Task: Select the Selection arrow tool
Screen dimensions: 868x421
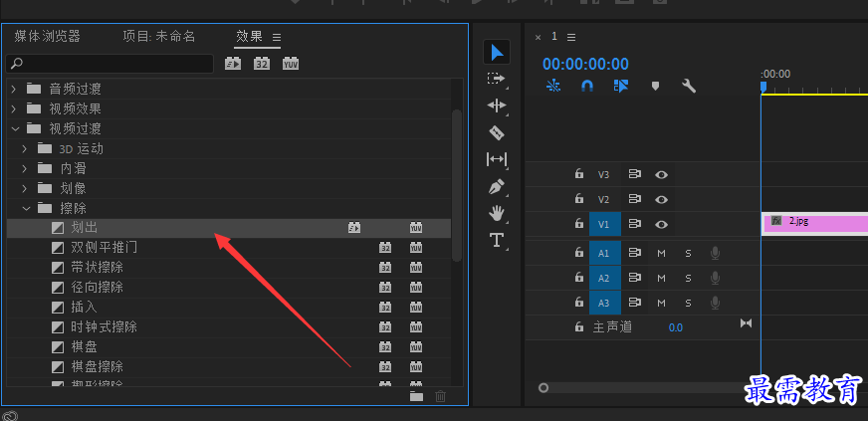Action: click(x=497, y=52)
